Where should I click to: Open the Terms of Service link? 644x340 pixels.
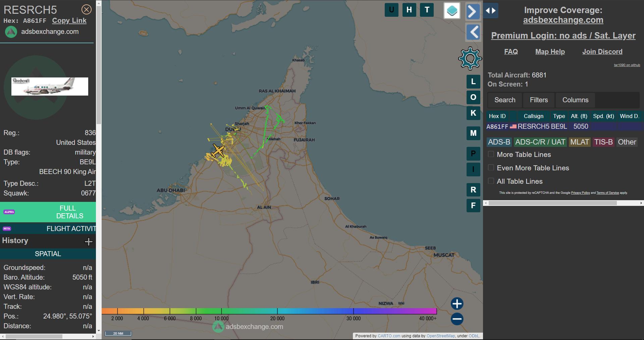pyautogui.click(x=607, y=193)
